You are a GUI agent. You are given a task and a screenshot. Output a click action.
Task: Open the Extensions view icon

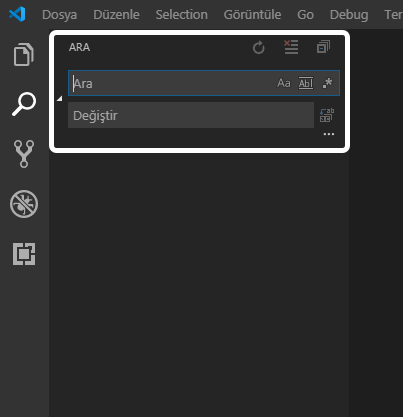click(x=24, y=254)
